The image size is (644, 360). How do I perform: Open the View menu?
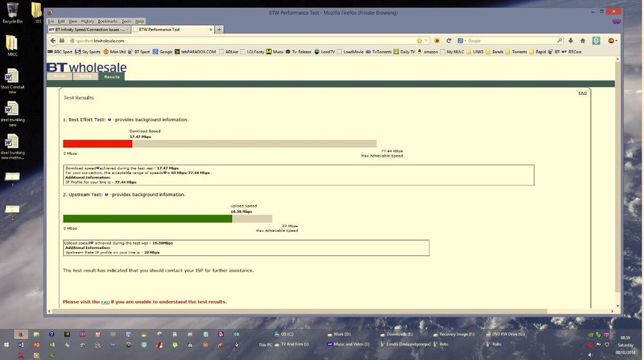coord(73,21)
